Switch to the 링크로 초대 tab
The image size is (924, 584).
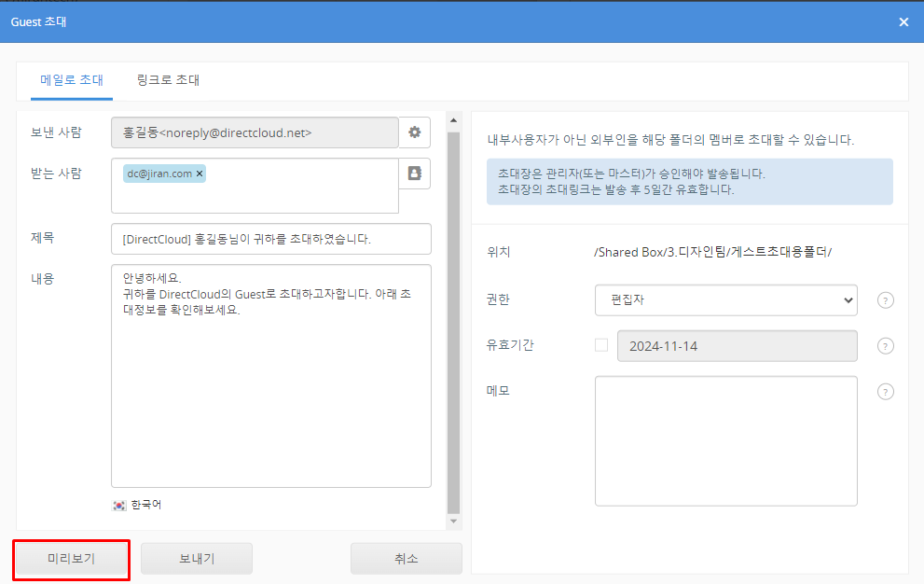tap(168, 80)
